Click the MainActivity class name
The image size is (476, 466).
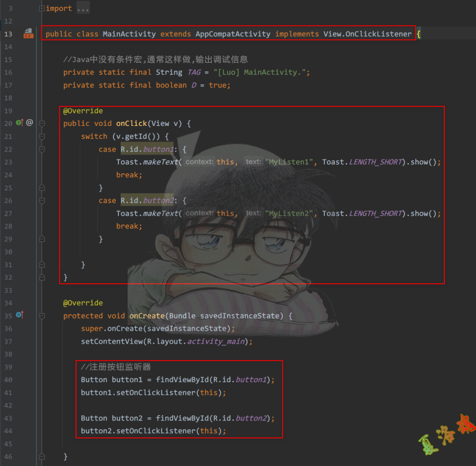click(129, 34)
